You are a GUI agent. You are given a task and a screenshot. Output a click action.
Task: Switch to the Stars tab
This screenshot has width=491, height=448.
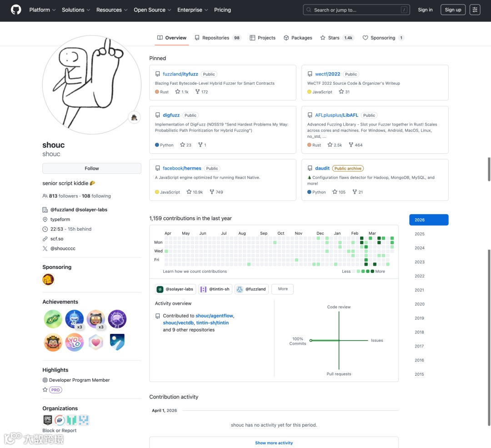click(337, 38)
